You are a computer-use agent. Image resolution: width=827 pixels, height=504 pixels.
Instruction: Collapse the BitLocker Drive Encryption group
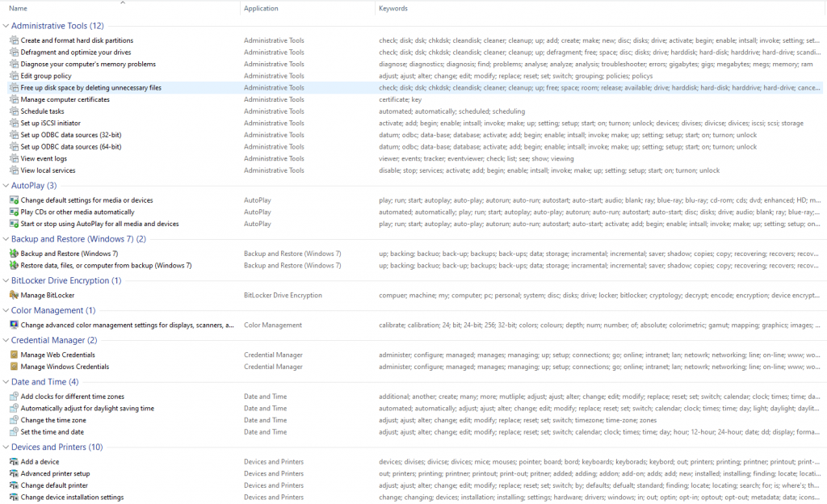click(6, 280)
